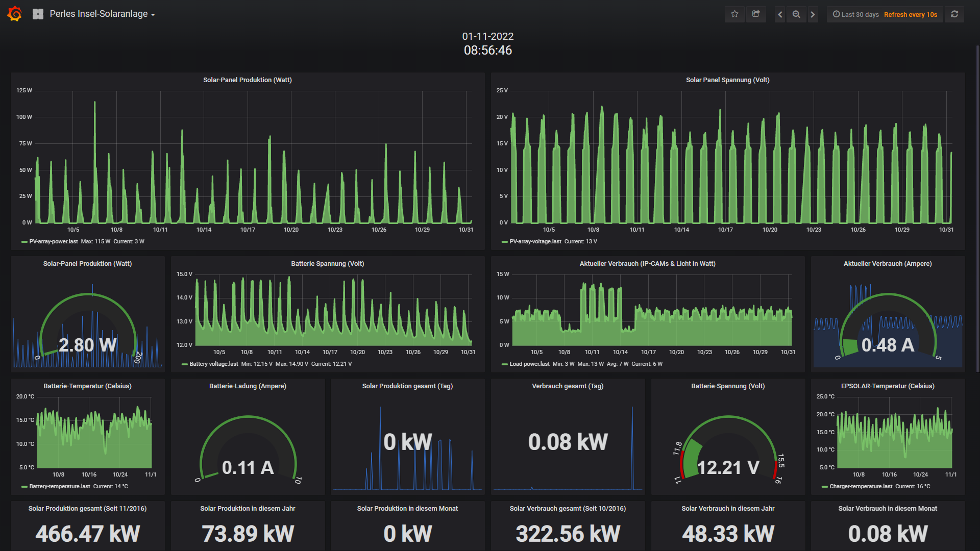This screenshot has width=980, height=551.
Task: Click the Grafana logo icon
Action: (14, 14)
